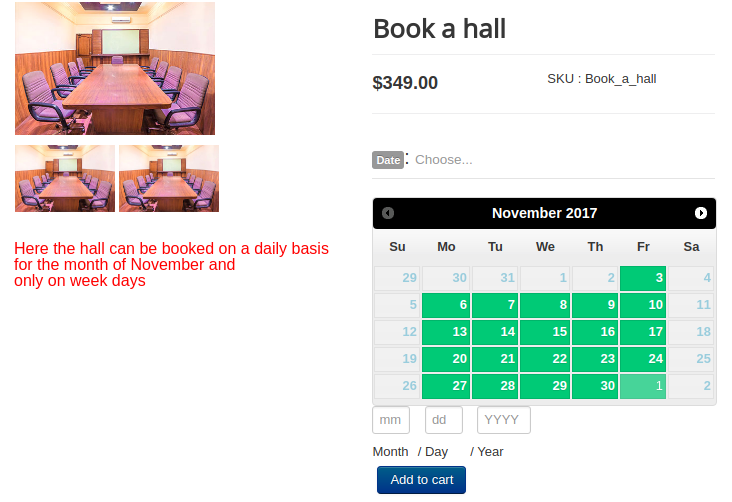
Task: Select November 22 booking date
Action: [x=544, y=359]
